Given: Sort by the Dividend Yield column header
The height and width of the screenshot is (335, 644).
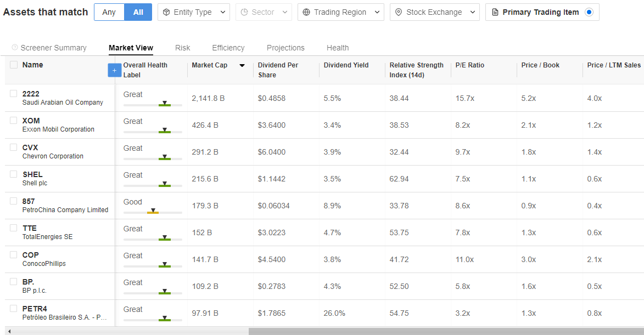Looking at the screenshot, I should point(346,65).
